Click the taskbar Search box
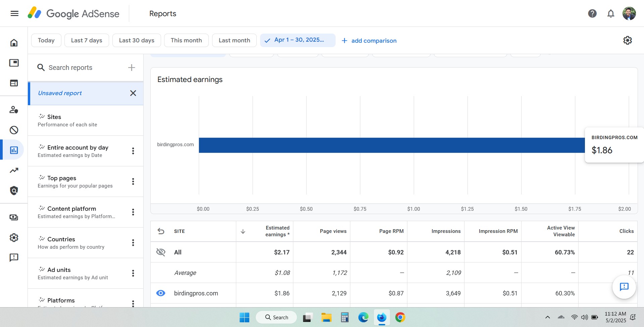Viewport: 644px width, 327px height. coord(277,317)
